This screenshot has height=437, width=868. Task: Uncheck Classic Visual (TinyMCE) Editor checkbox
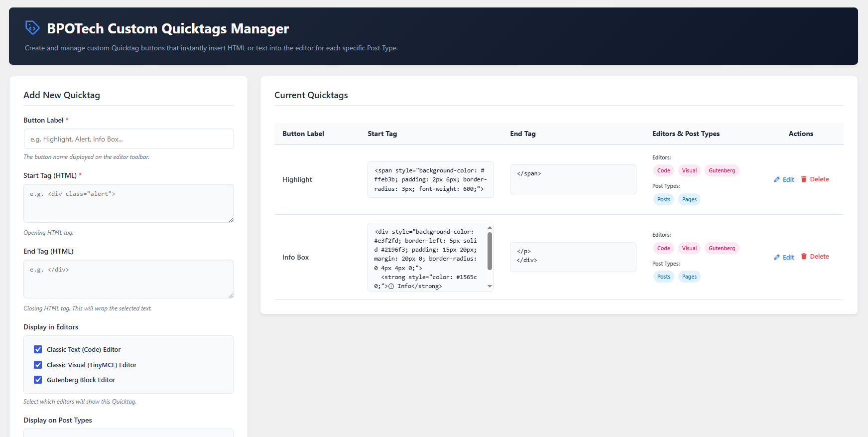coord(38,365)
